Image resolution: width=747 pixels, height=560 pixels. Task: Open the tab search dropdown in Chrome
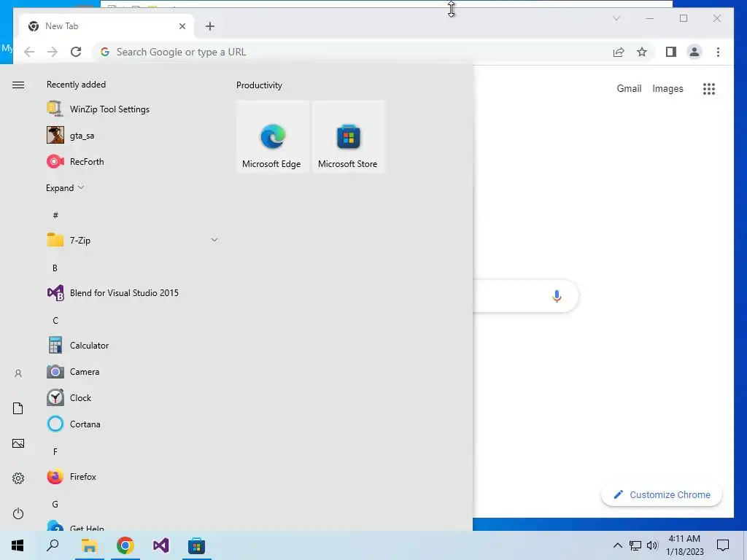[x=616, y=18]
